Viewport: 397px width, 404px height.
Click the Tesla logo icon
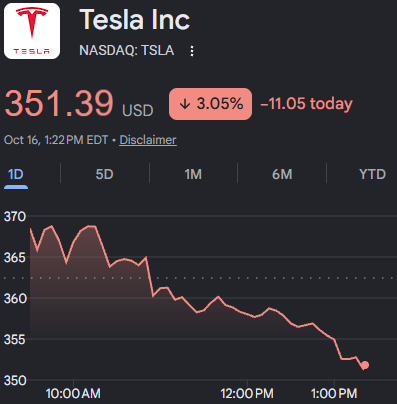point(32,31)
